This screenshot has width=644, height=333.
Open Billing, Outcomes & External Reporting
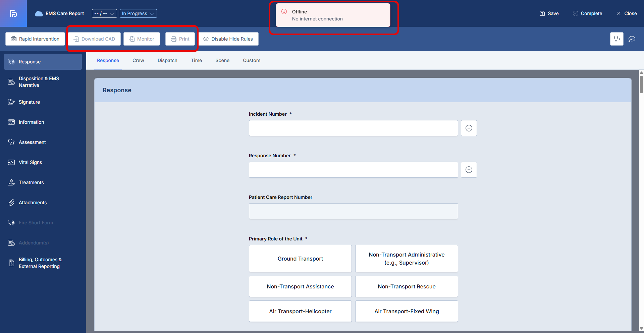pyautogui.click(x=43, y=263)
